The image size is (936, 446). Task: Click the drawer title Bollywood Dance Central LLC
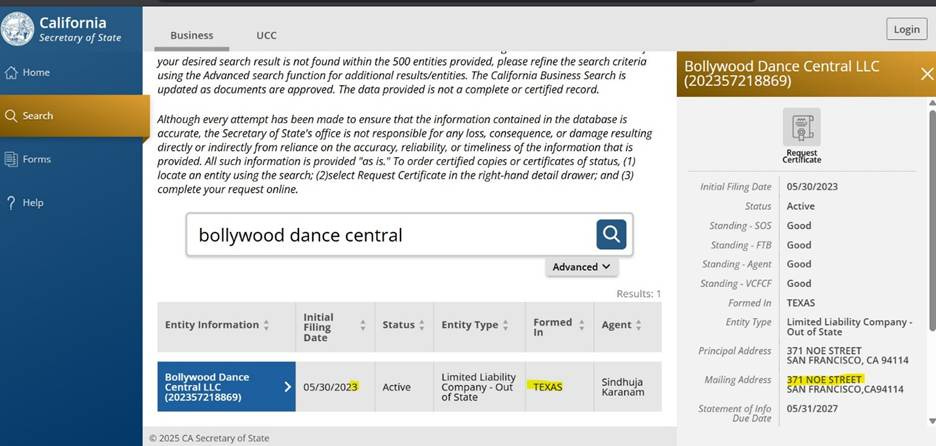pyautogui.click(x=782, y=73)
